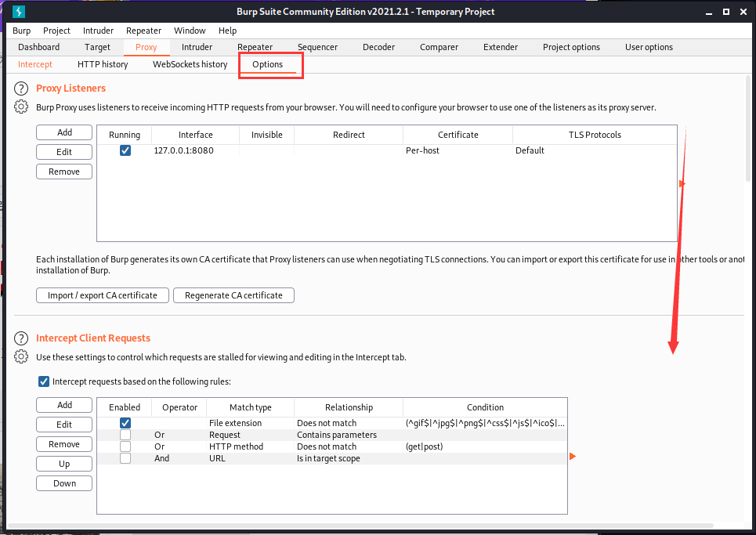Screen dimensions: 756x535
Task: Open the Burp menu
Action: 22,31
